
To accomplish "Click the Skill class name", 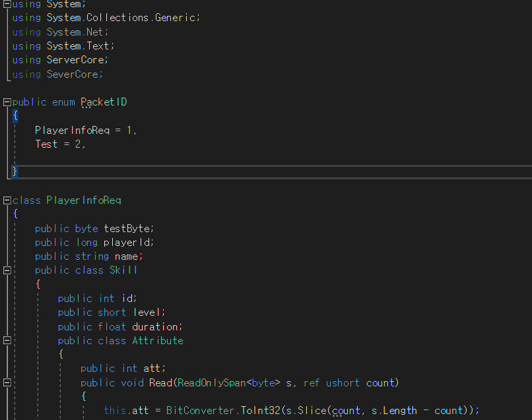I will [x=123, y=270].
